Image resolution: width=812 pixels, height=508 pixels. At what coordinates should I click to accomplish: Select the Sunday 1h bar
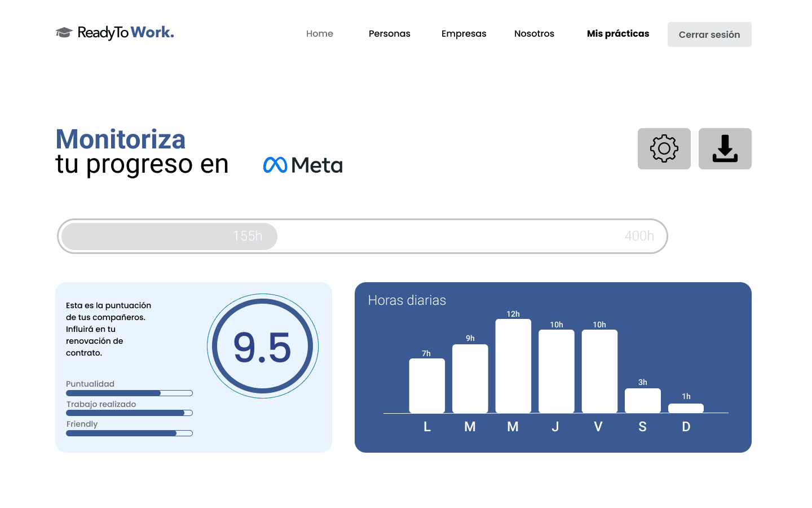[686, 408]
